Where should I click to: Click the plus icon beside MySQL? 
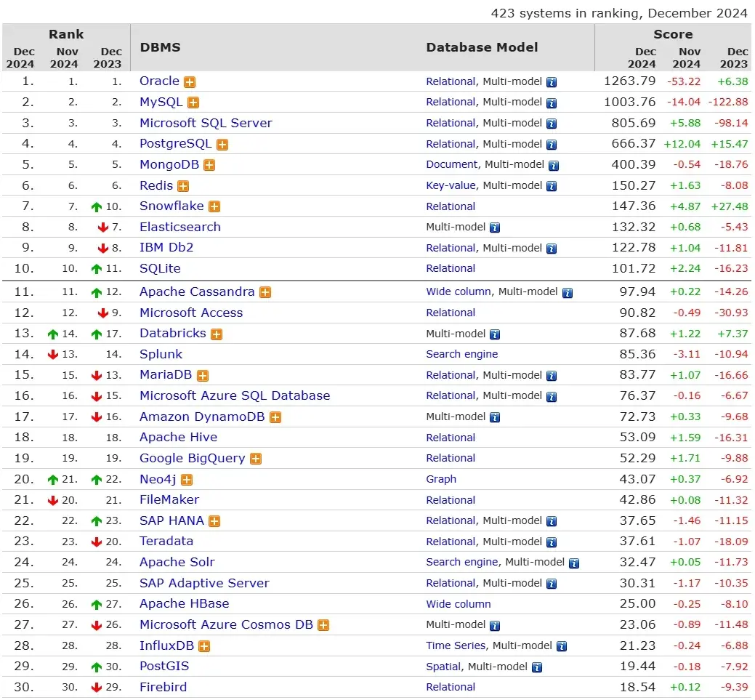[193, 102]
